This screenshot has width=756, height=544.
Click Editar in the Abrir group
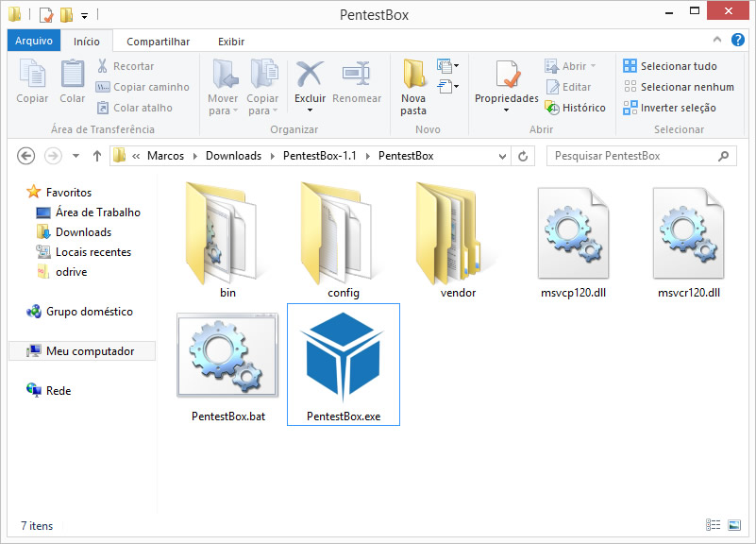click(x=568, y=87)
